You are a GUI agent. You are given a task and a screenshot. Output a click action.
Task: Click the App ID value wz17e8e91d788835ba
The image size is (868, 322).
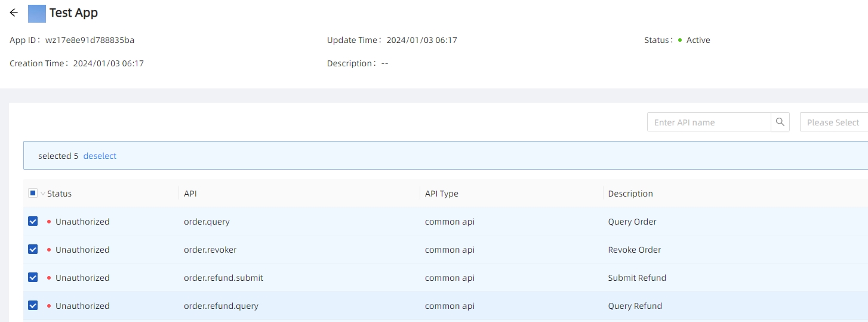(90, 40)
